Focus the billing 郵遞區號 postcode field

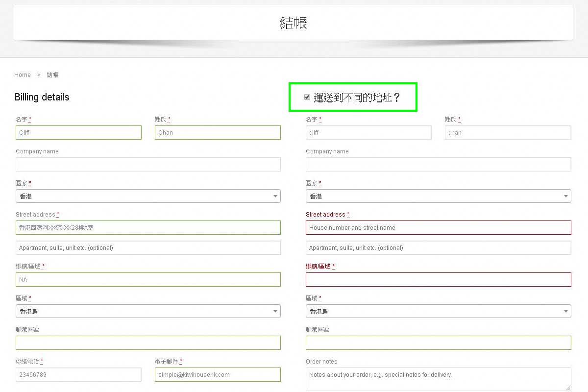(148, 343)
